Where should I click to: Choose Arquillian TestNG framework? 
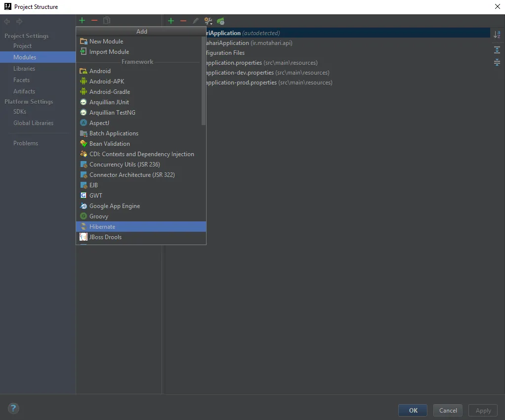(141, 112)
